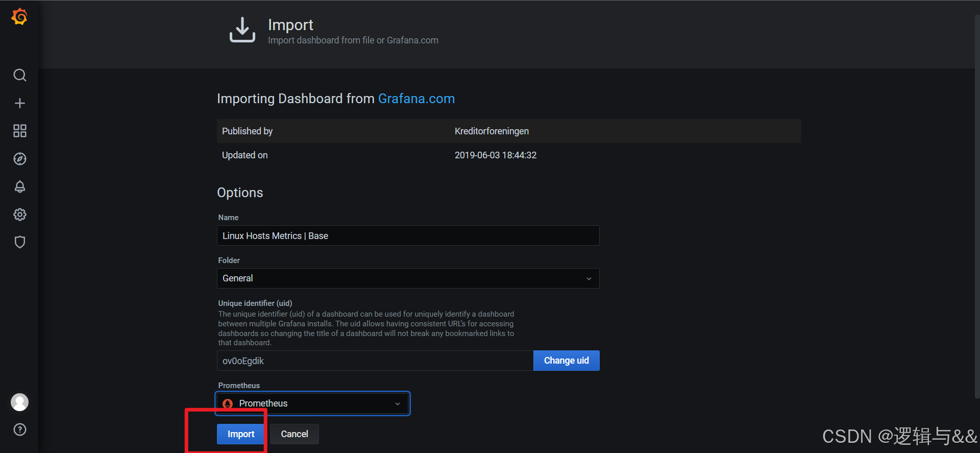Open the Dashboards grid icon
This screenshot has width=980, height=453.
[x=19, y=131]
